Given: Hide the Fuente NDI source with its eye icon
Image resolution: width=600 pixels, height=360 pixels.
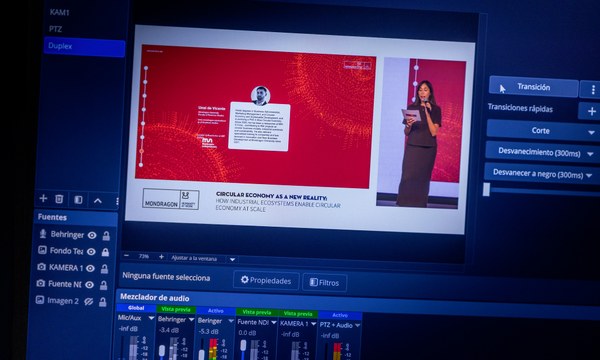Looking at the screenshot, I should pyautogui.click(x=89, y=285).
